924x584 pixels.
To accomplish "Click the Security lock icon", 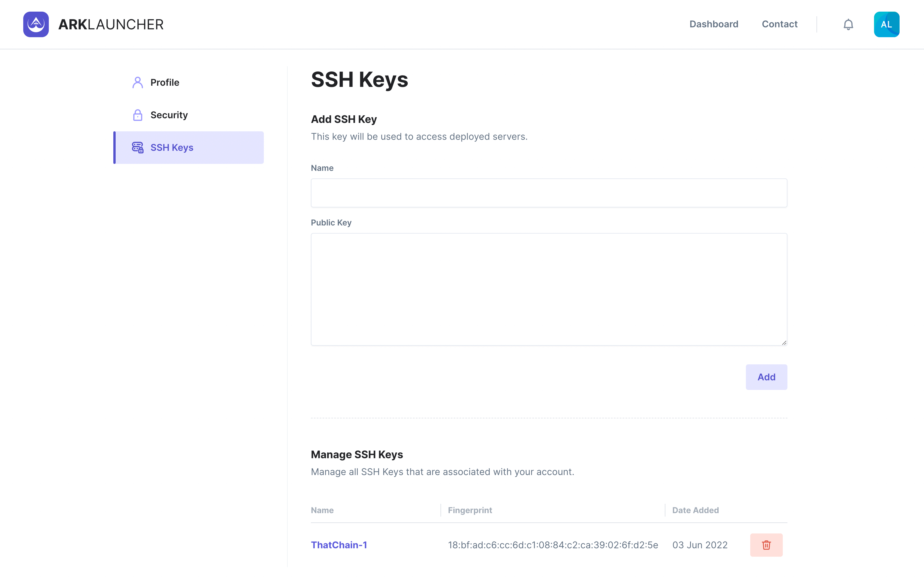I will pyautogui.click(x=137, y=115).
